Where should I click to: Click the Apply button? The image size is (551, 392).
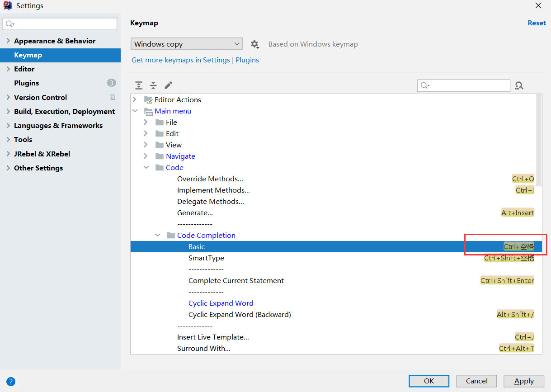tap(524, 381)
